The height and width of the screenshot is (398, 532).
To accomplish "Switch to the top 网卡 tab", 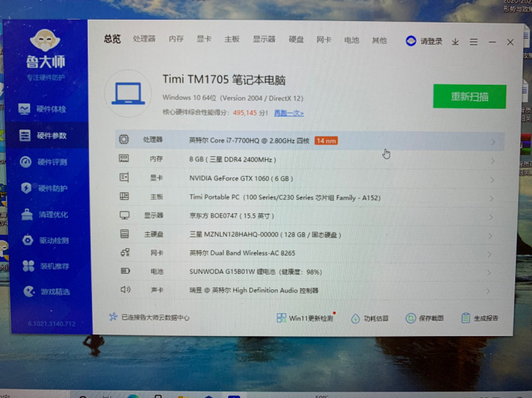I will [324, 40].
